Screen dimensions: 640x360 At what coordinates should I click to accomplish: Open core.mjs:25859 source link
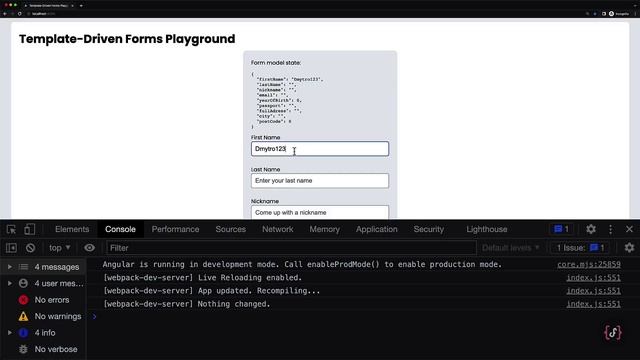589,264
